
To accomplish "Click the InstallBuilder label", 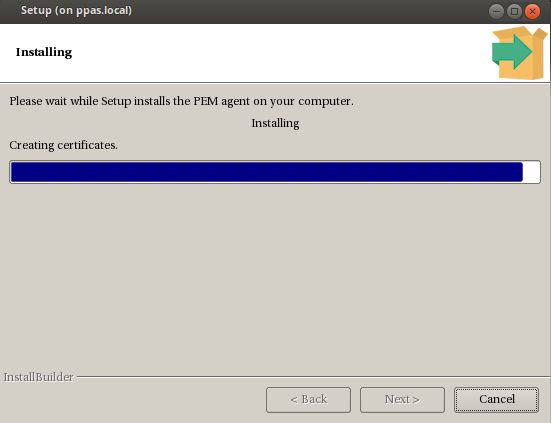I will tap(38, 377).
